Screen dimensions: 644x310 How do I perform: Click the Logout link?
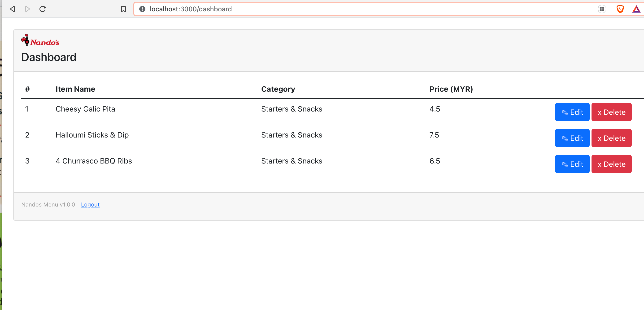(90, 205)
